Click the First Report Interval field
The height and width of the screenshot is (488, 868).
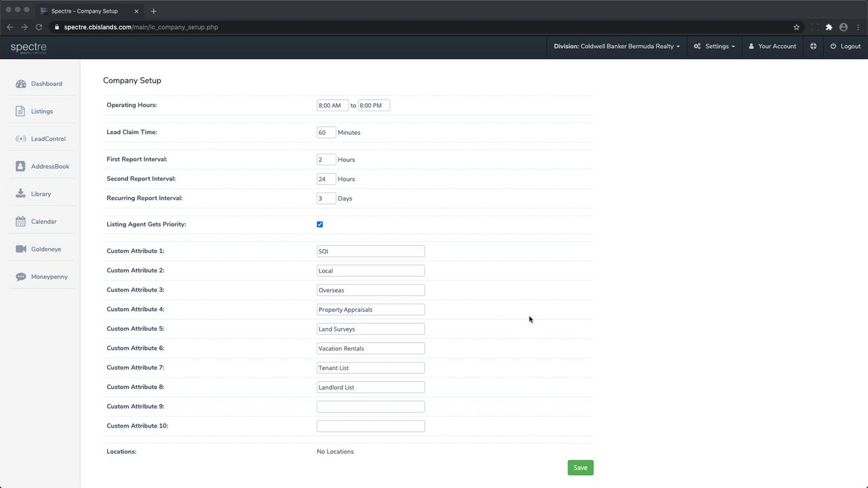pyautogui.click(x=326, y=159)
